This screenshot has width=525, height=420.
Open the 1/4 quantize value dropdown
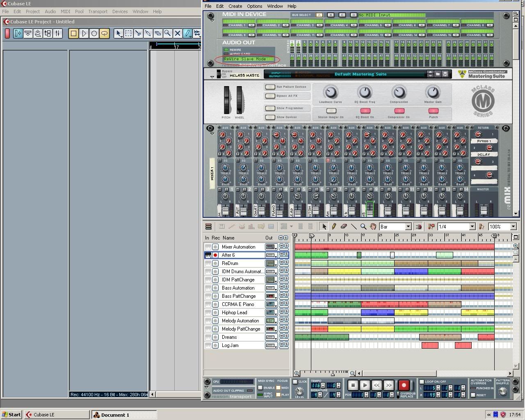coord(472,226)
